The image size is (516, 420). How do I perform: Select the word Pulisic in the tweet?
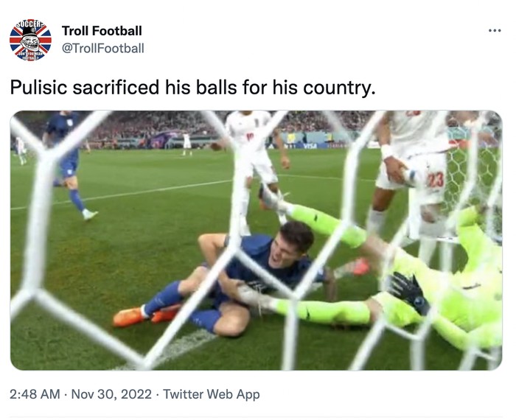pyautogui.click(x=35, y=88)
